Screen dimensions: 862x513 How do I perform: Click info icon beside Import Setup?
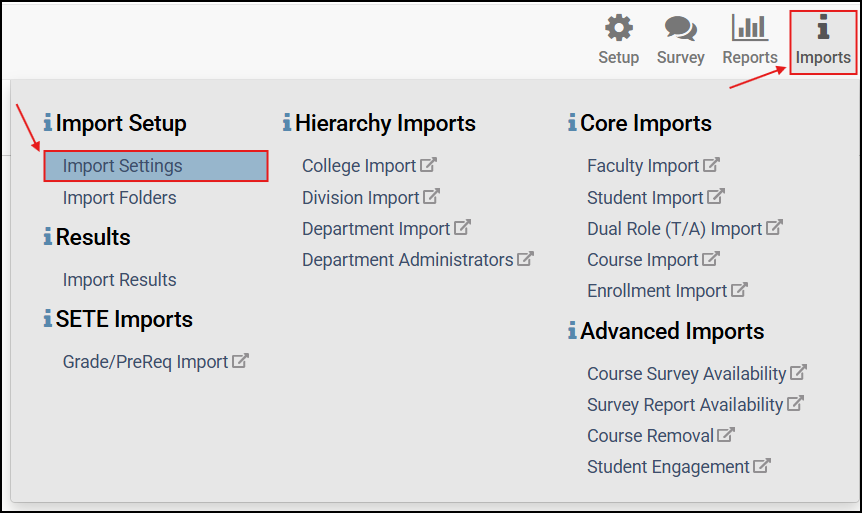point(48,123)
